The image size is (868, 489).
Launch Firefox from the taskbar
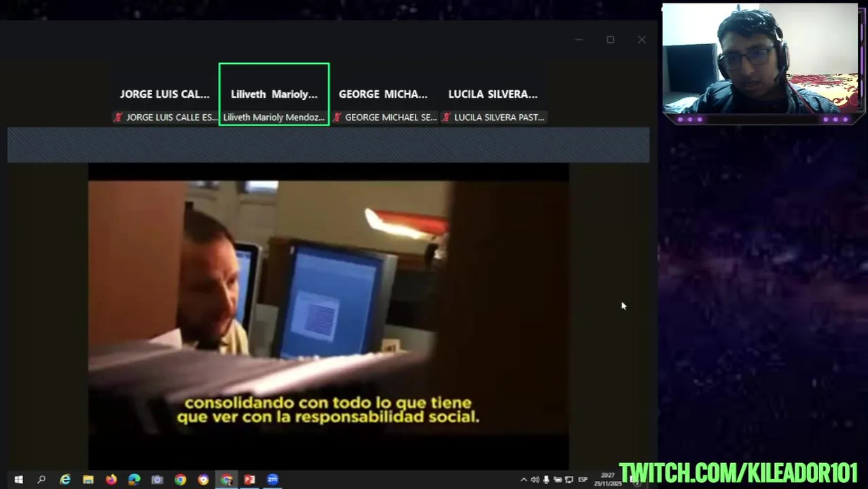coord(111,479)
